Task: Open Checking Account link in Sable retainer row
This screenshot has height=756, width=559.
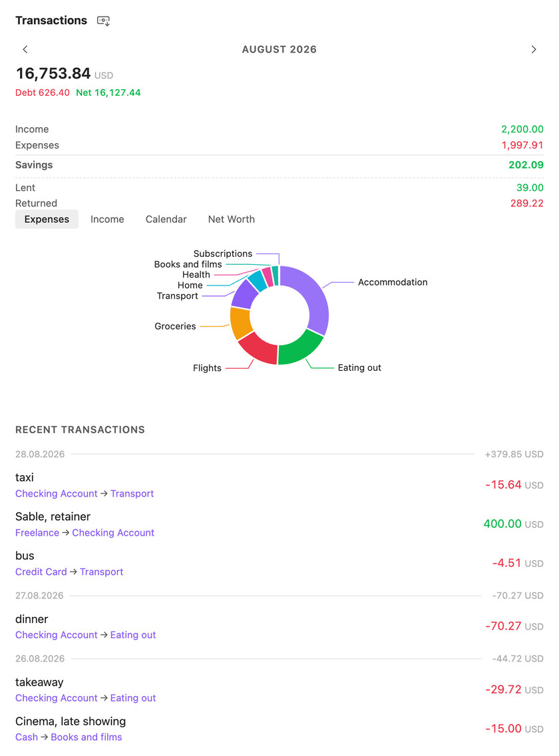Action: coord(113,533)
